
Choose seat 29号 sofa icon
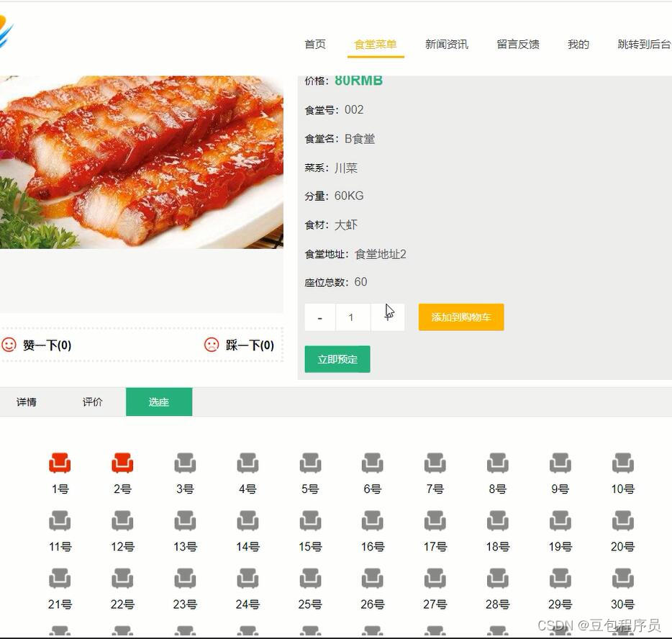pyautogui.click(x=560, y=578)
